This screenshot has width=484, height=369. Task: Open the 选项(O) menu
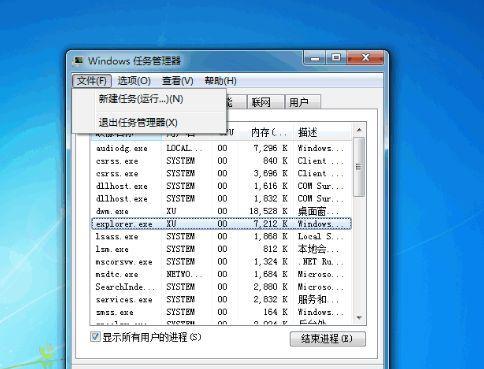click(134, 81)
